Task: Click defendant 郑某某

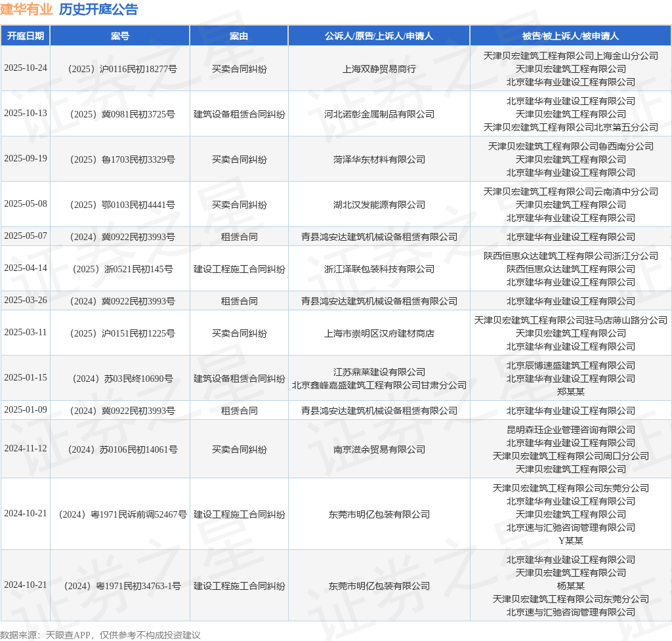Action: pos(570,392)
